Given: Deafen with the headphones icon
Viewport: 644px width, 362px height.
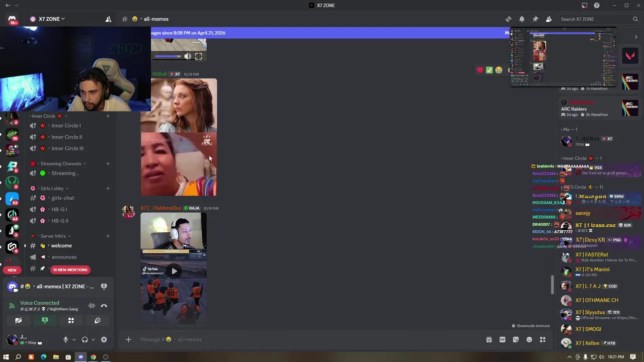Looking at the screenshot, I should click(x=85, y=340).
